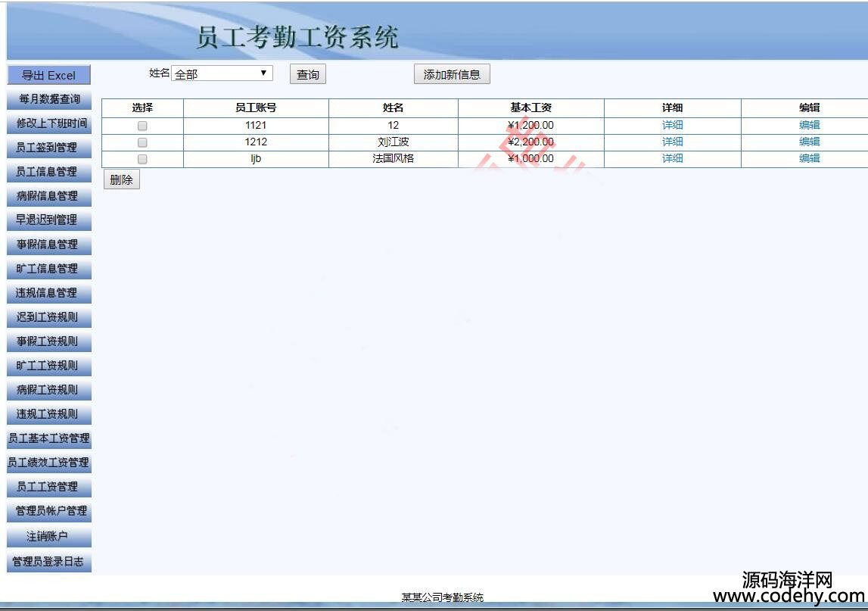This screenshot has width=868, height=611.
Task: Open 管理员登录日志 menu item
Action: pos(48,562)
